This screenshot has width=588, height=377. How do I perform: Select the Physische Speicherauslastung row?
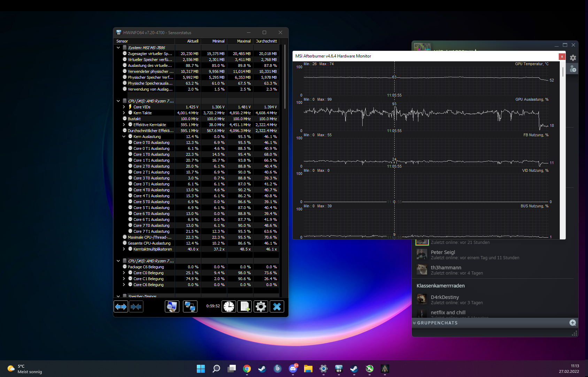pos(197,83)
